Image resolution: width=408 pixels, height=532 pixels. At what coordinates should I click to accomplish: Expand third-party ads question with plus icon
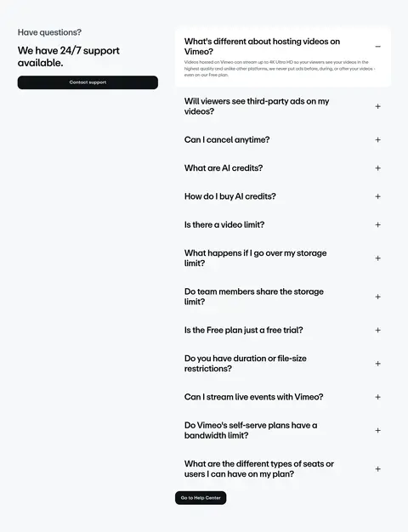click(x=377, y=106)
